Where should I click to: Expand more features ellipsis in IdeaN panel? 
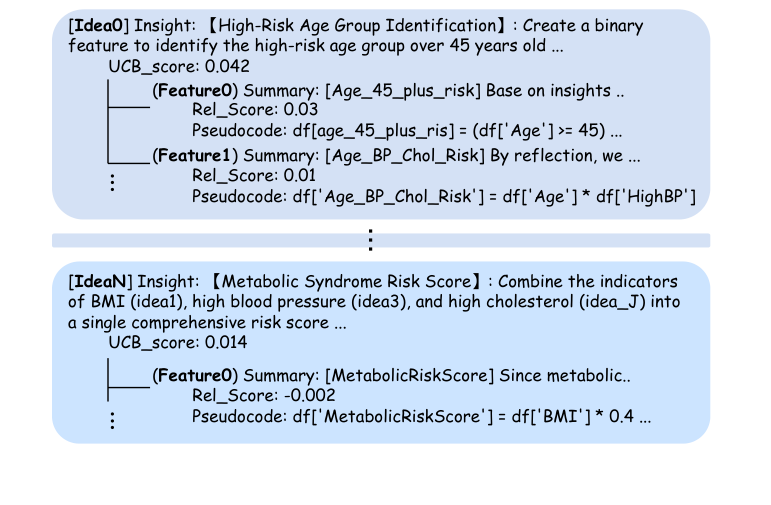coord(113,421)
